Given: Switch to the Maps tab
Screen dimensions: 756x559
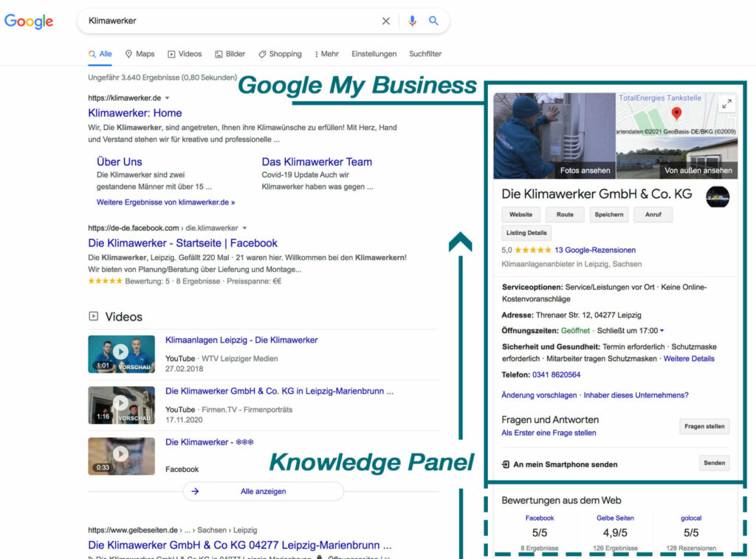Looking at the screenshot, I should tap(140, 54).
